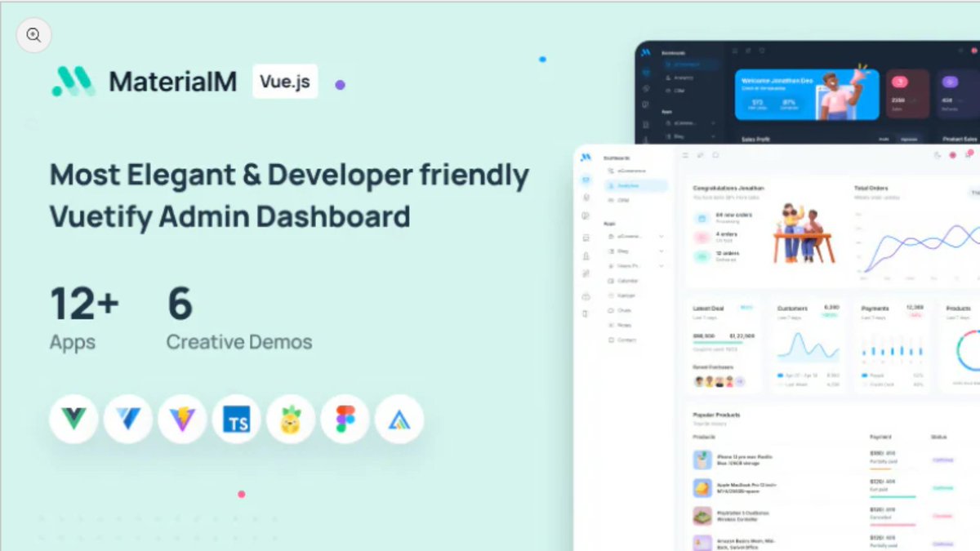Click the Amazon Basics product thumbnail
The width and height of the screenshot is (980, 551).
(x=702, y=542)
